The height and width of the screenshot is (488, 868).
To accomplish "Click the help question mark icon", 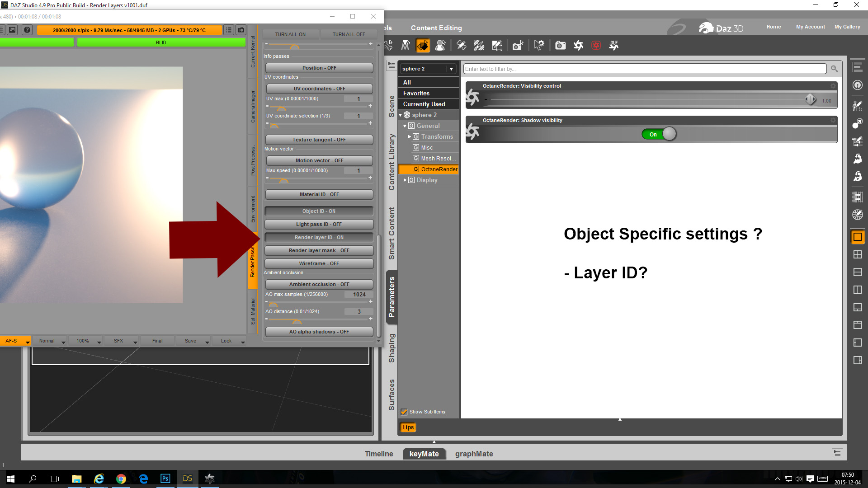I will click(x=27, y=30).
